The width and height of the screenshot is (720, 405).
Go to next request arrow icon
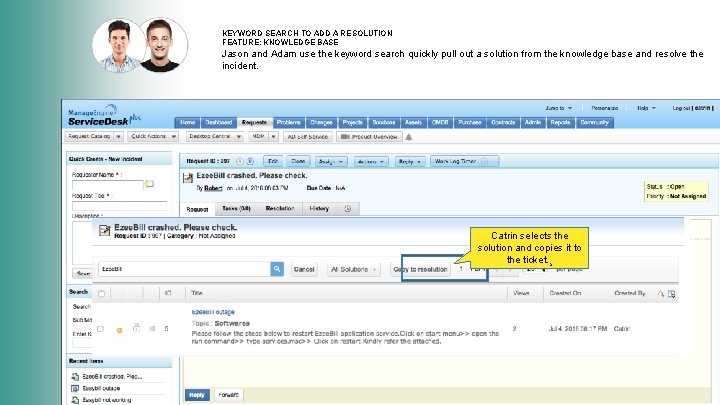[250, 162]
